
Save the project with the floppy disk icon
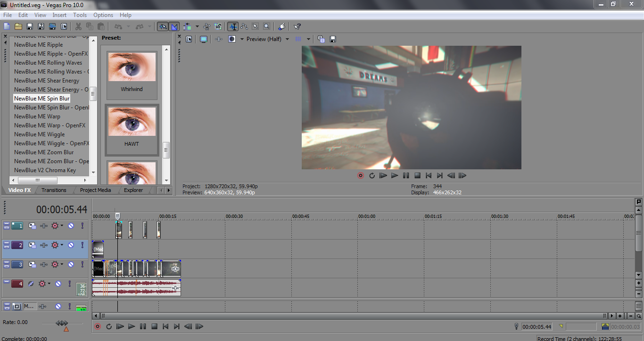tap(30, 26)
